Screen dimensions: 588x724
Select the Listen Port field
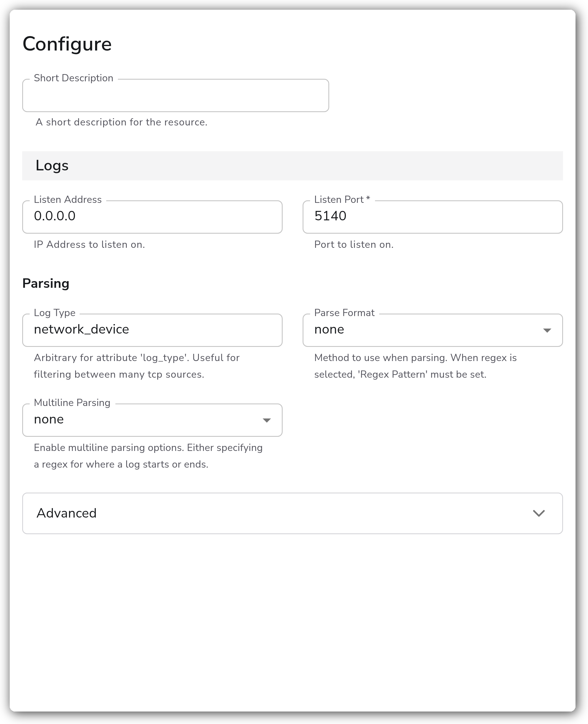(x=432, y=217)
